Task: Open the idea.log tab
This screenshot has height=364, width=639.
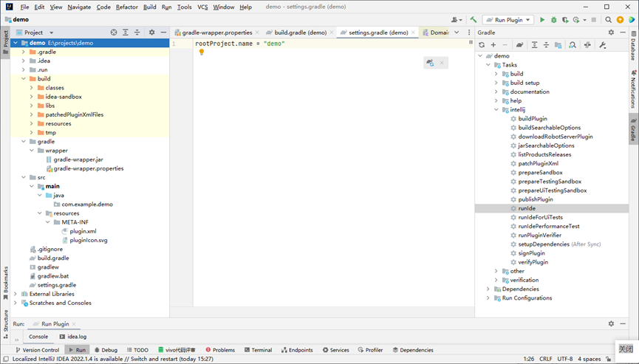Action: point(73,337)
